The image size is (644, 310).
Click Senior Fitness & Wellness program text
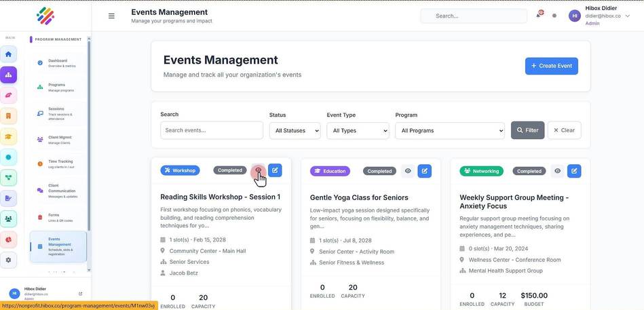[x=352, y=263]
